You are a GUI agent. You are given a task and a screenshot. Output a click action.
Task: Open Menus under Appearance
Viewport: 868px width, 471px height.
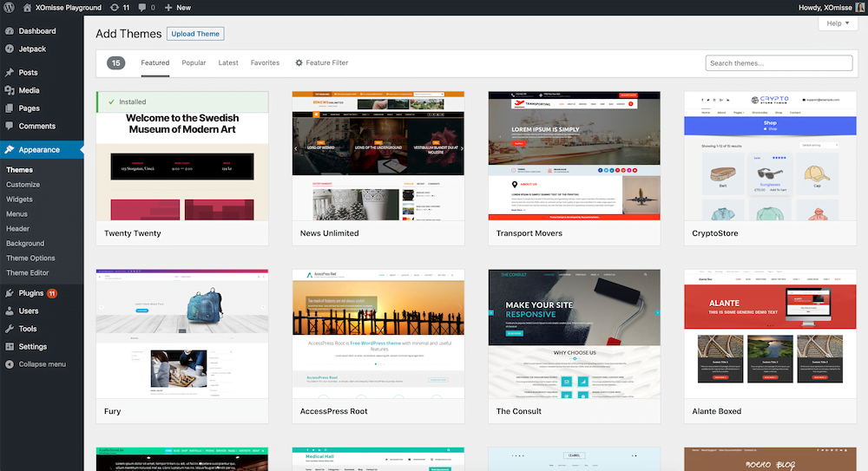(x=16, y=213)
